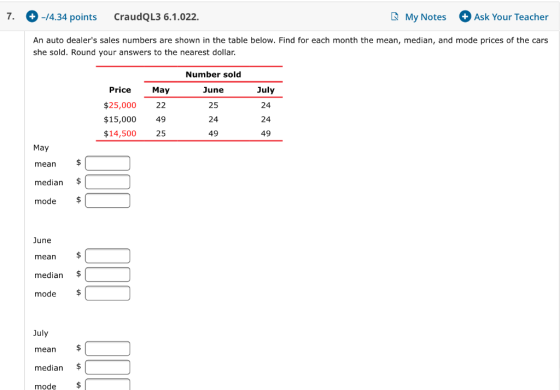Click the Number sold table heading
Viewport: 560px width, 390px height.
click(x=213, y=74)
